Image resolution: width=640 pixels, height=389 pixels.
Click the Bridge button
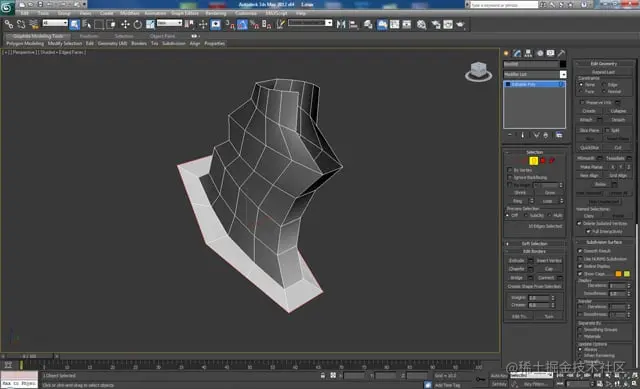(516, 278)
